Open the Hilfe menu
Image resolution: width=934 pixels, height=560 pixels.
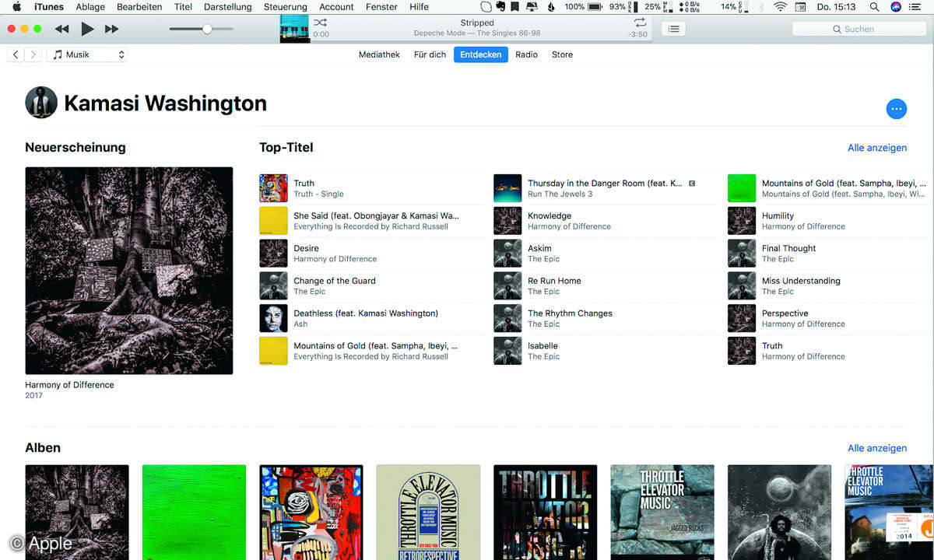pos(419,7)
